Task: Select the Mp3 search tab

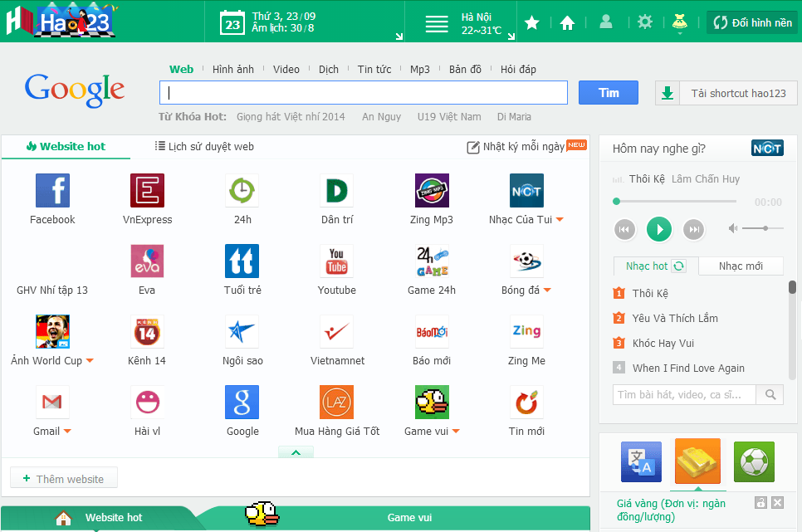Action: (x=420, y=70)
